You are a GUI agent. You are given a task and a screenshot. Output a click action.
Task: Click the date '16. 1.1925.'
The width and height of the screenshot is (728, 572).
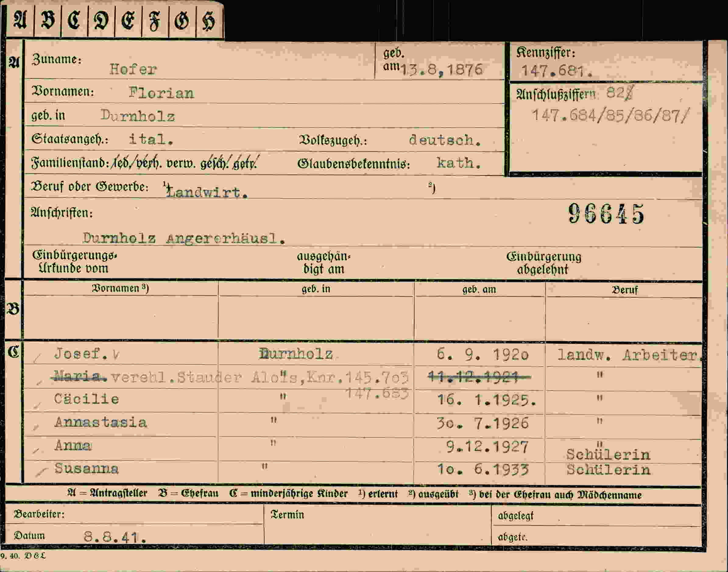(486, 400)
